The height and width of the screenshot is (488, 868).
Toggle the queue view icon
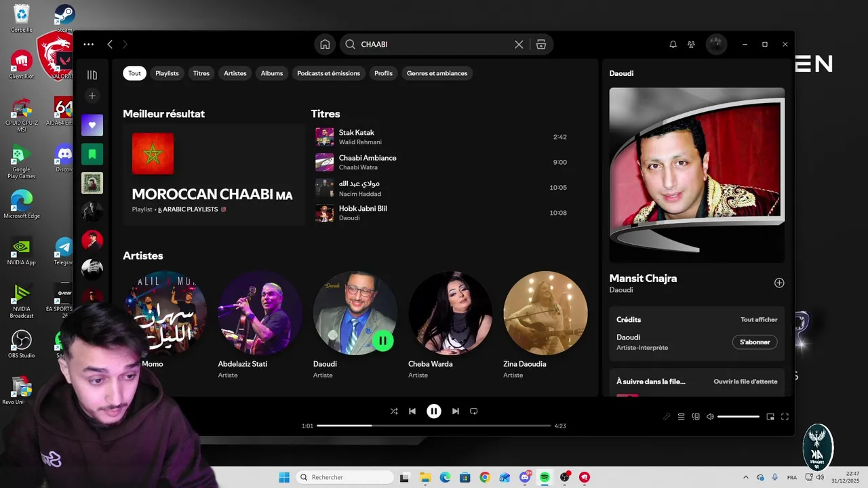(681, 417)
